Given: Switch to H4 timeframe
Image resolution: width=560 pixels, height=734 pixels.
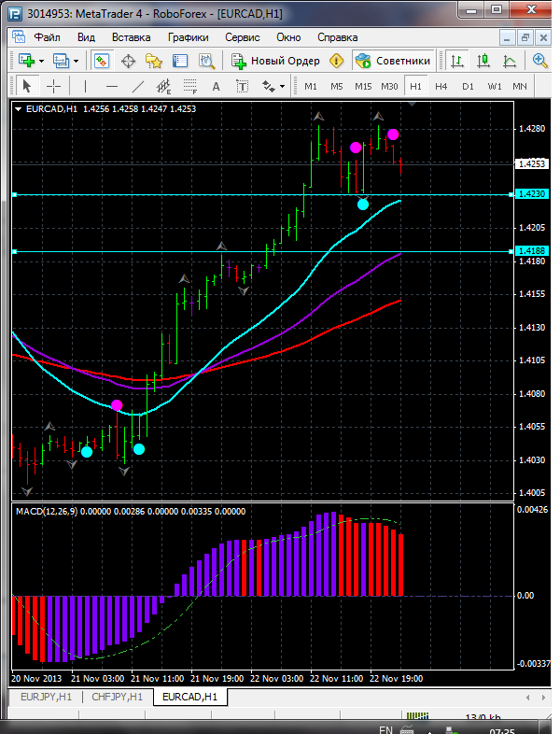Looking at the screenshot, I should click(x=441, y=86).
